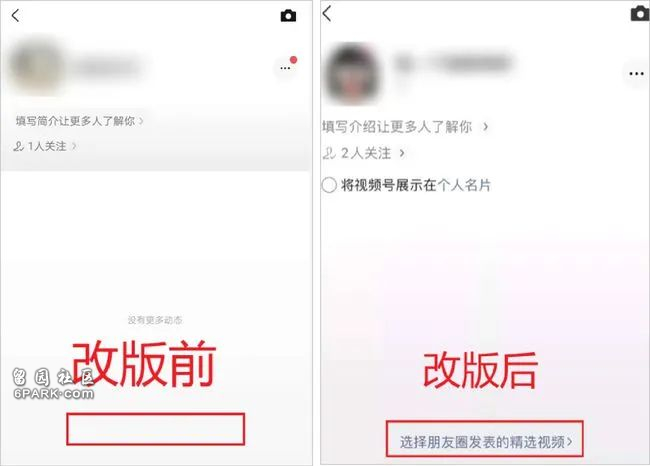Expand chevron after 填写简介让更多人了解你
Screen dimensions: 650x466
coord(141,121)
